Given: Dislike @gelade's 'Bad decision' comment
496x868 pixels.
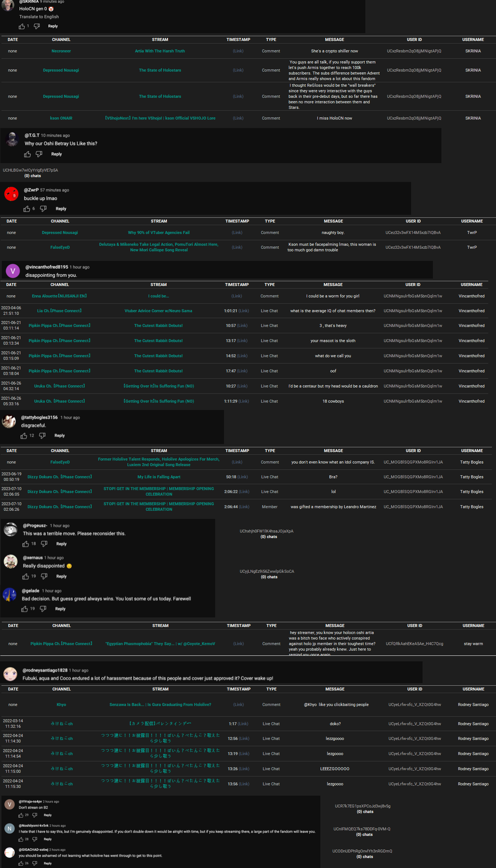Looking at the screenshot, I should click(43, 609).
